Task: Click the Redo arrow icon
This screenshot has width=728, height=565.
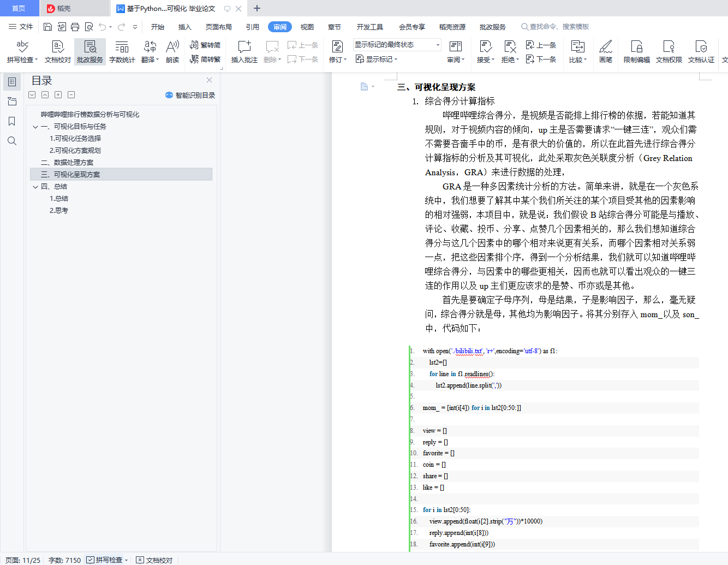Action: point(121,27)
